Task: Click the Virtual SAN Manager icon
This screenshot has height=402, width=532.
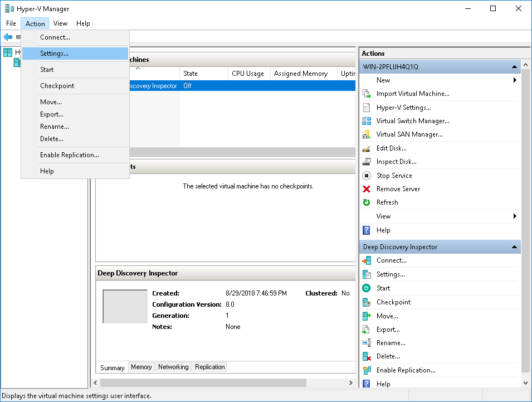Action: click(366, 134)
